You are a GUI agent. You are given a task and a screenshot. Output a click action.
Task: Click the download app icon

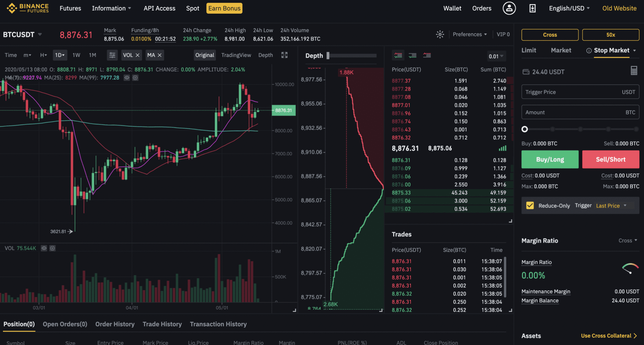pos(532,8)
